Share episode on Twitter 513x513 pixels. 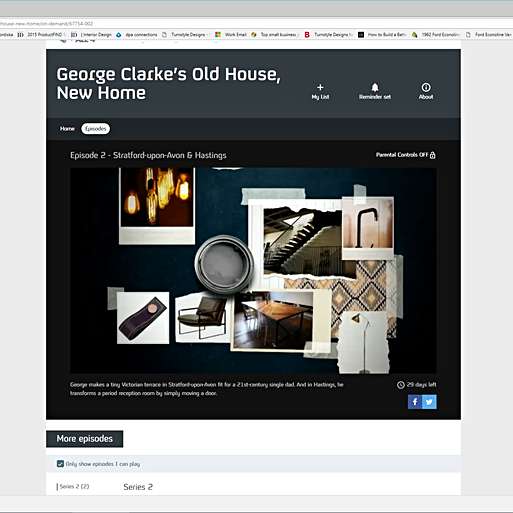click(x=429, y=402)
